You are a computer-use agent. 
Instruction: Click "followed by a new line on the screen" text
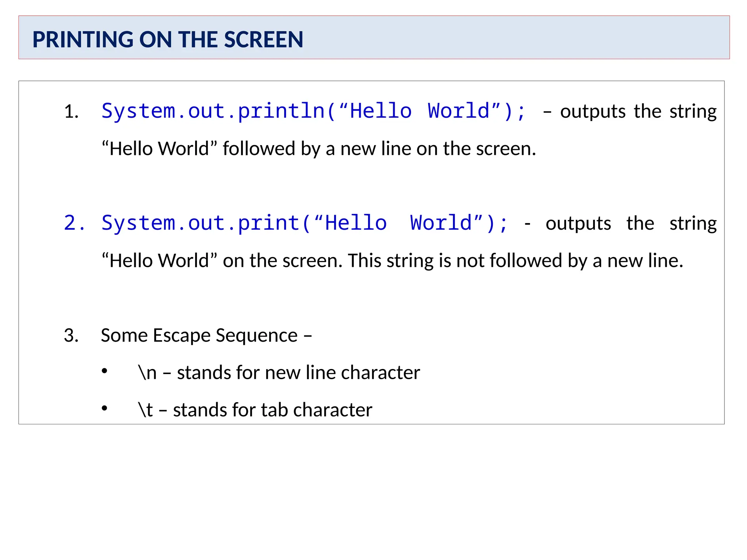(379, 149)
